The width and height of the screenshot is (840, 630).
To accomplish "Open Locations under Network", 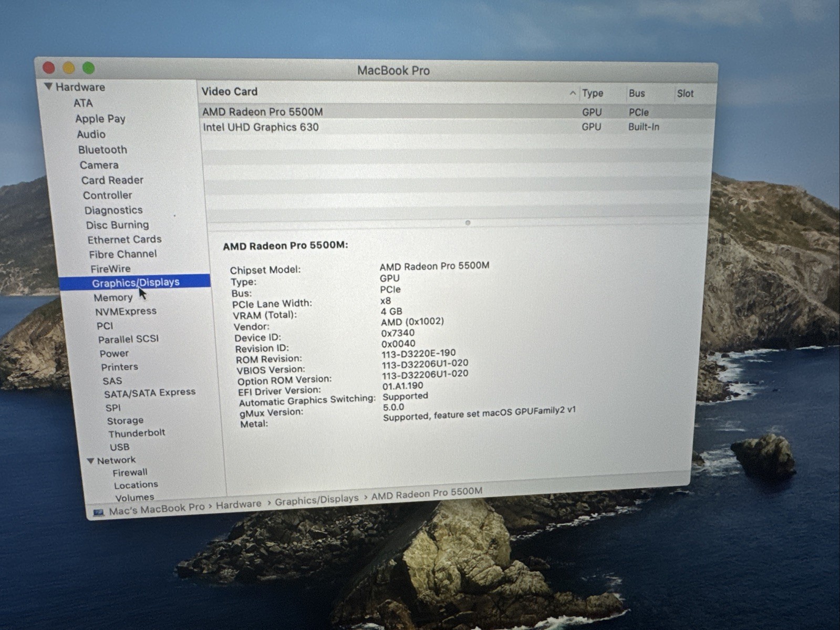I will coord(136,485).
